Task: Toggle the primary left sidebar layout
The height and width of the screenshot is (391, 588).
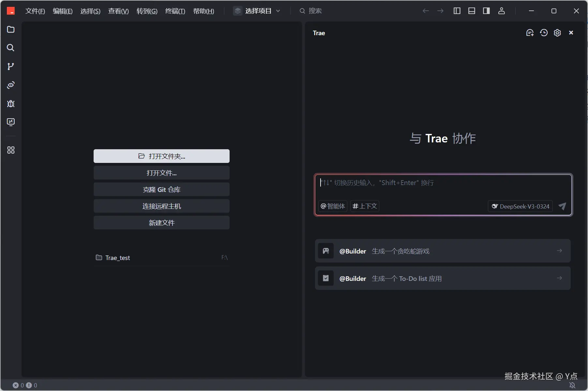Action: click(457, 11)
